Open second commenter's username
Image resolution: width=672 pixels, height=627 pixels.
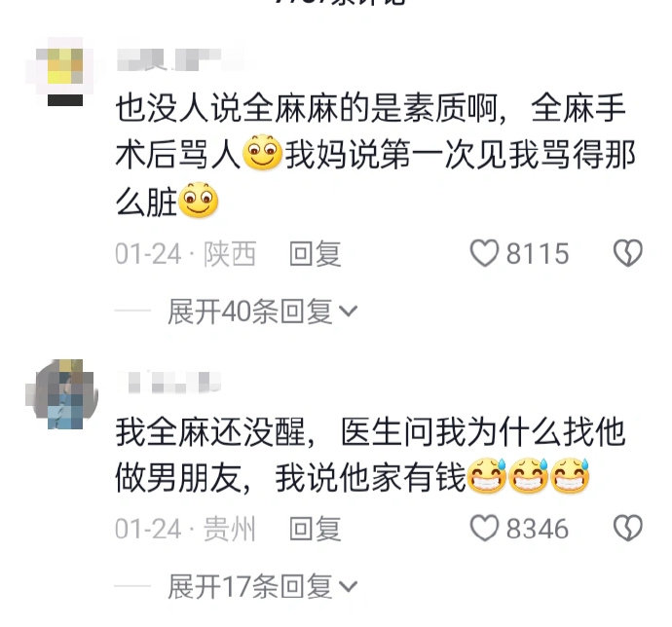click(173, 383)
